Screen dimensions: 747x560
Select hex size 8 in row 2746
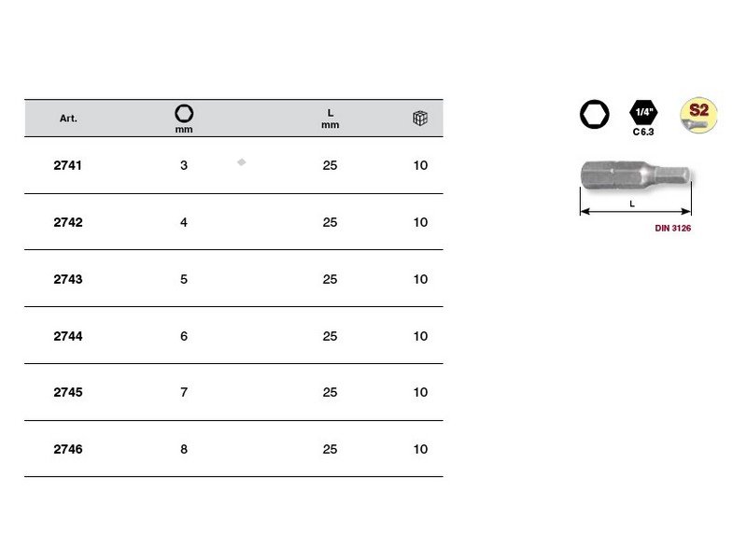(x=184, y=450)
